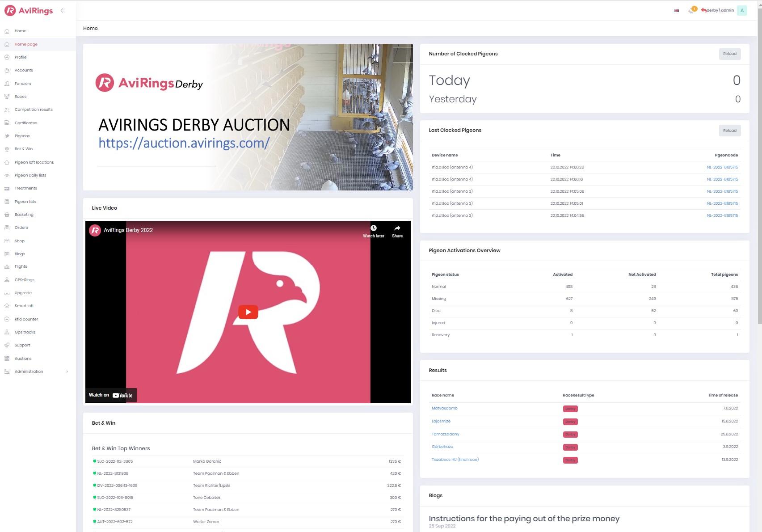Click the Görbeháza race link
The image size is (762, 532).
(442, 447)
